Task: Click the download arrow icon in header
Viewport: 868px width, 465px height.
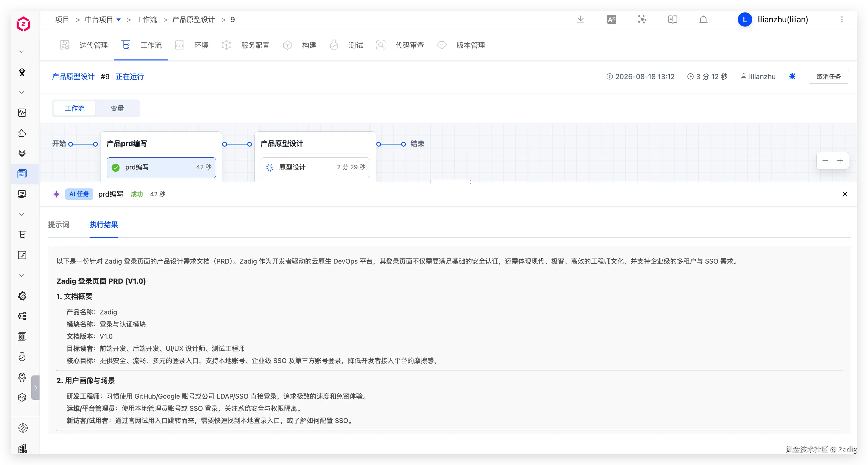Action: pyautogui.click(x=581, y=19)
